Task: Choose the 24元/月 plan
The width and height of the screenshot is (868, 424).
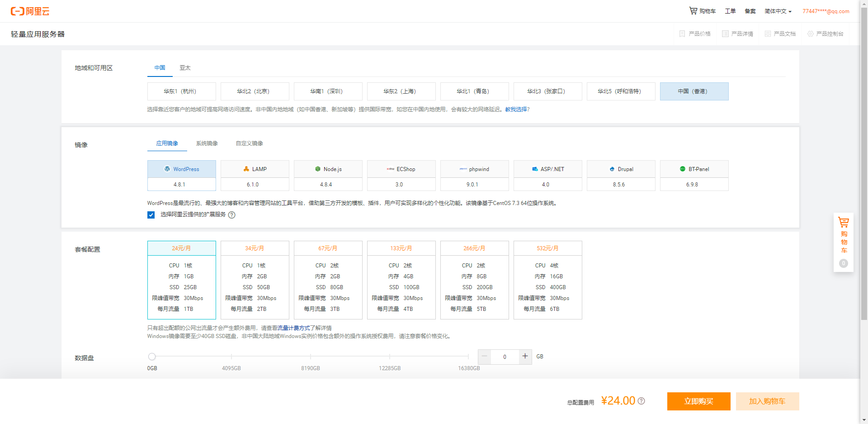Action: (182, 280)
